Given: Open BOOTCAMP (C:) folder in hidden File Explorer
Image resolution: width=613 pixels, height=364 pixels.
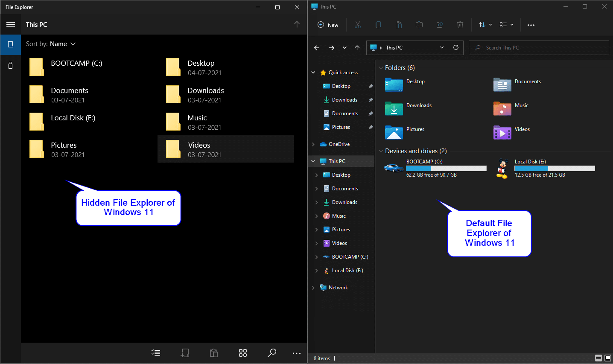Looking at the screenshot, I should (x=89, y=67).
